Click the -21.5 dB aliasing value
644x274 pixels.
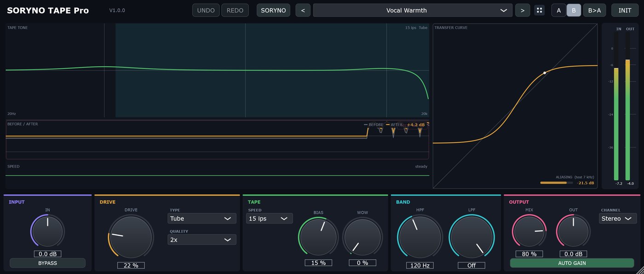(x=585, y=183)
